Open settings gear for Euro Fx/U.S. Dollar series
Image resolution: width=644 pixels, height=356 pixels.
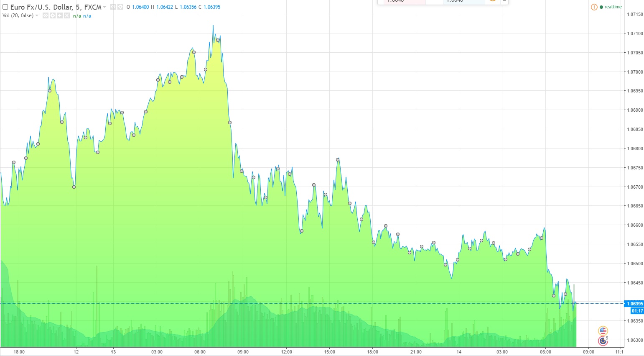click(x=120, y=7)
